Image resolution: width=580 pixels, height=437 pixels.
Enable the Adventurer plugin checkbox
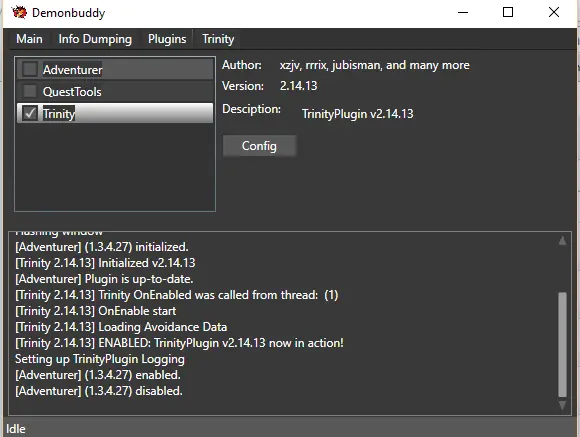(x=30, y=69)
